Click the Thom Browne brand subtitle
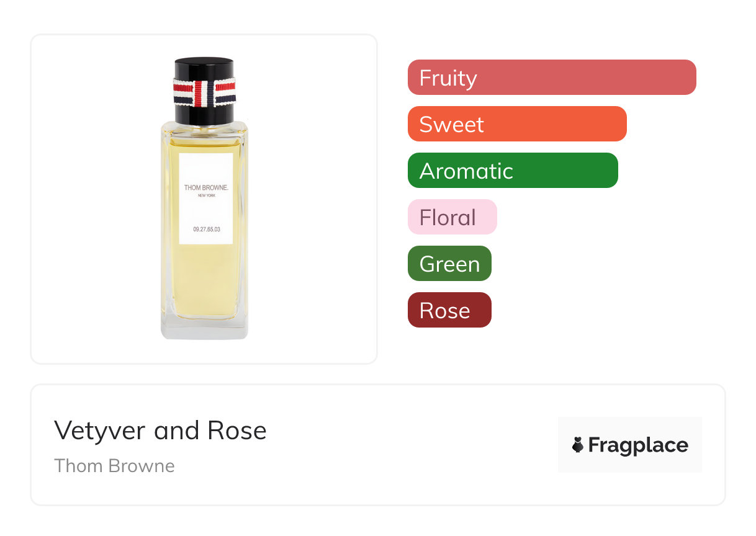The width and height of the screenshot is (756, 536). tap(114, 466)
